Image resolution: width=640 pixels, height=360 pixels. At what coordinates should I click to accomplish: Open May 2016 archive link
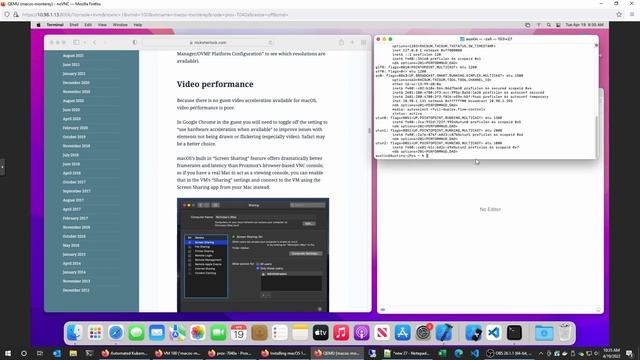pos(71,245)
